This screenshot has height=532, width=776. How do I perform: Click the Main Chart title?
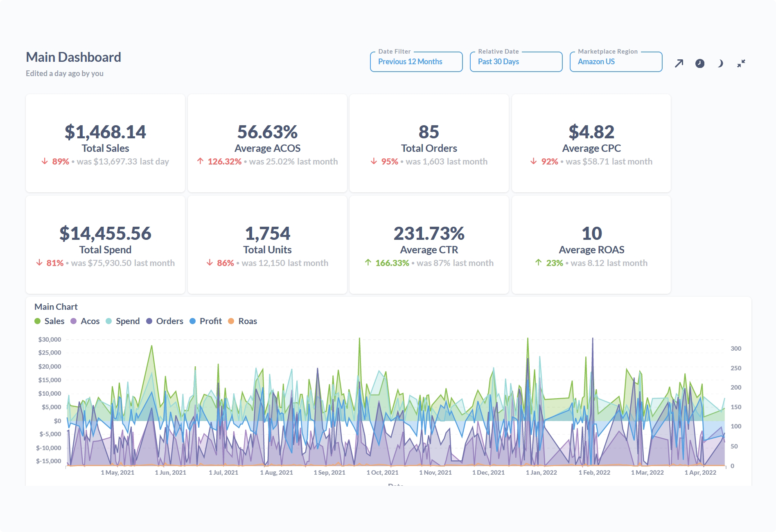[56, 307]
